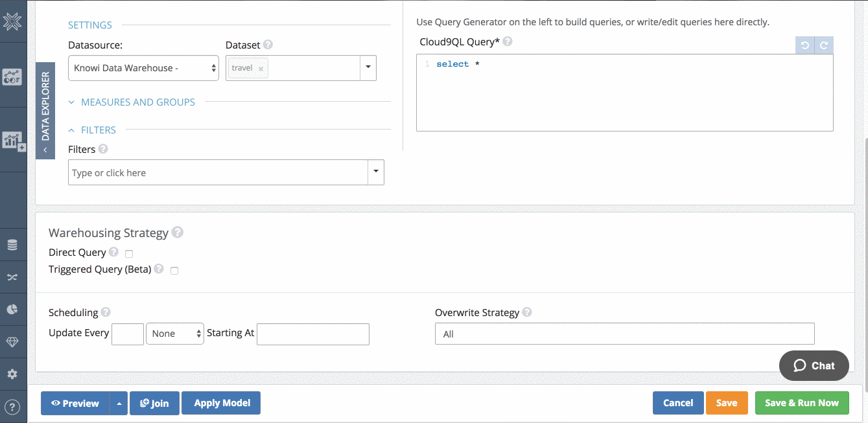Open the pie chart sidebar icon
Viewport: 868px width, 423px height.
pyautogui.click(x=12, y=310)
